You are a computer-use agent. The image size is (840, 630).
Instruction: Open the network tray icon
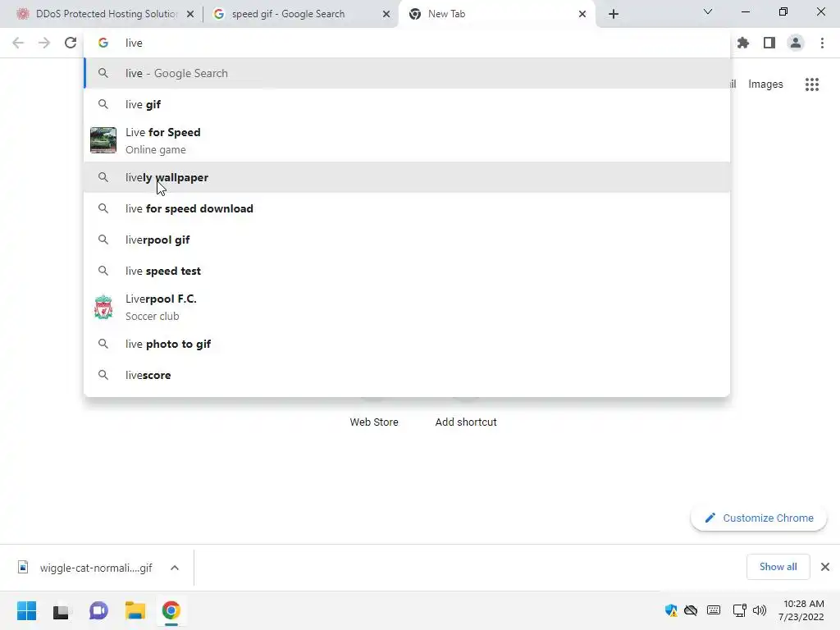(x=739, y=610)
